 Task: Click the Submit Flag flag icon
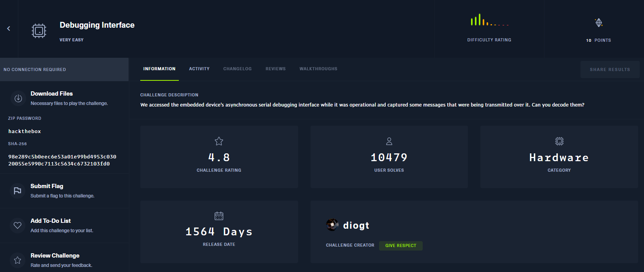pos(18,191)
